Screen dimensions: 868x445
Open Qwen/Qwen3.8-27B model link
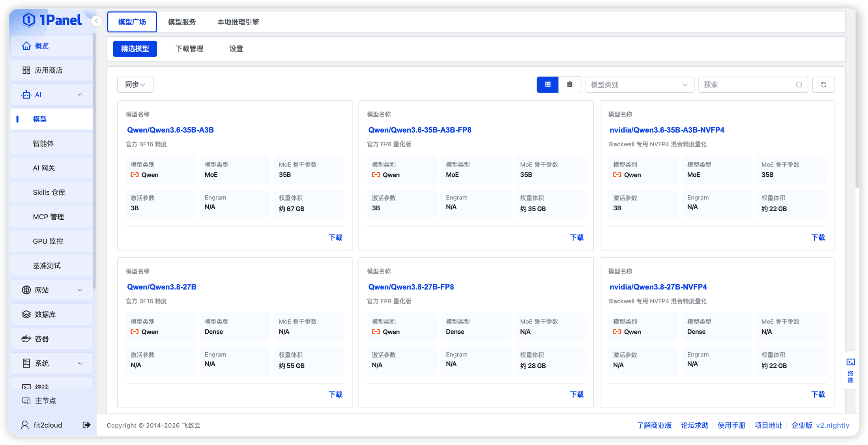[x=161, y=287]
